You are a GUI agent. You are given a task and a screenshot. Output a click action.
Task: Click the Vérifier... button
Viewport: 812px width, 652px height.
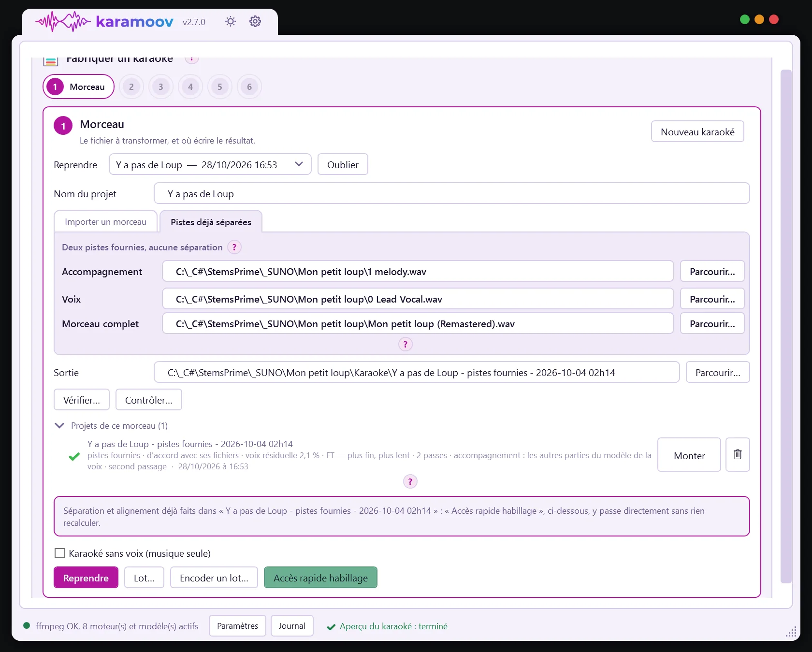coord(82,400)
